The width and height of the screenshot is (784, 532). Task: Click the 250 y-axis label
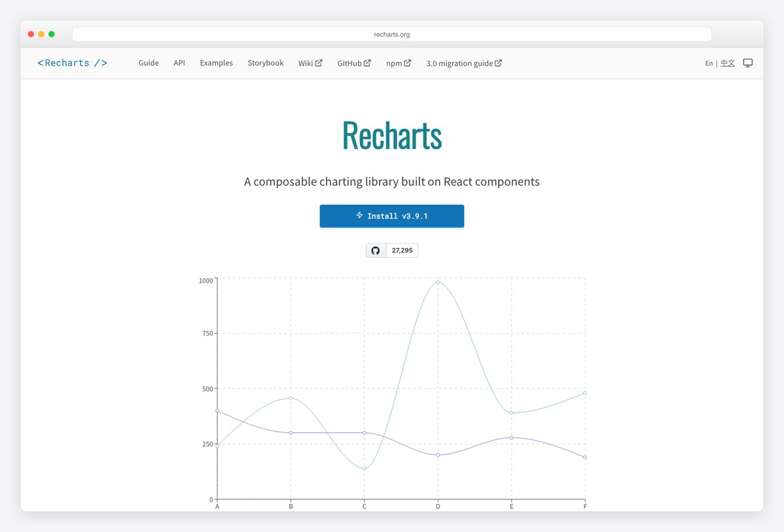point(207,445)
